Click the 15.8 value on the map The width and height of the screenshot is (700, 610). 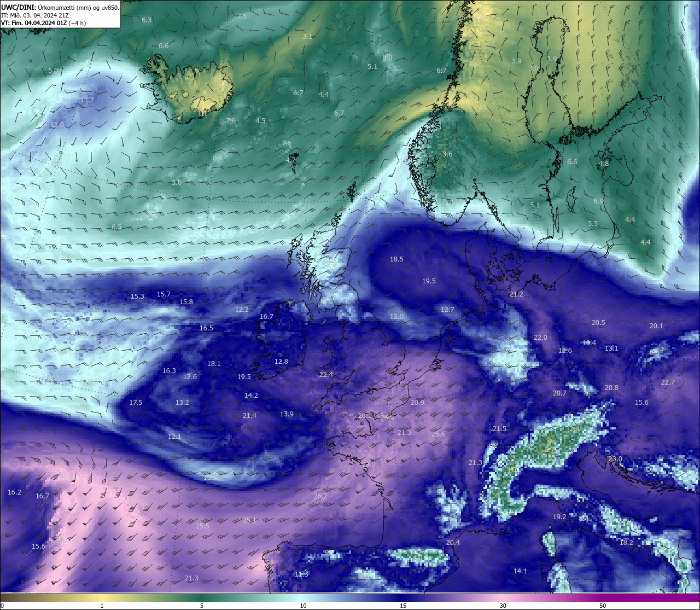186,302
